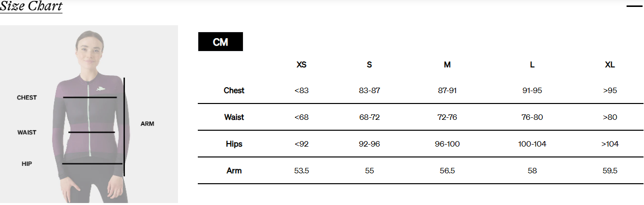Click the Chest row label in table
Screen dimensions: 644x205
(x=234, y=91)
